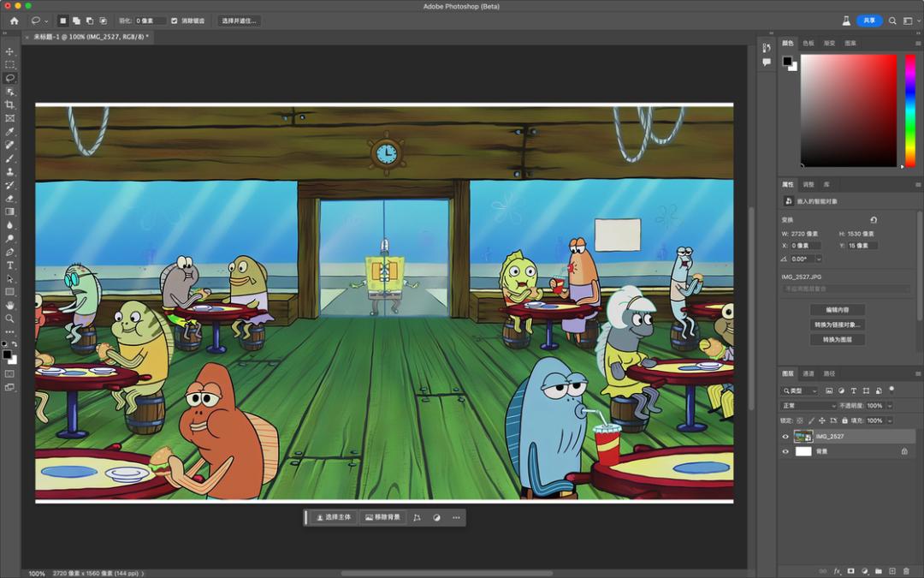Select the Path Selection tool

10,278
